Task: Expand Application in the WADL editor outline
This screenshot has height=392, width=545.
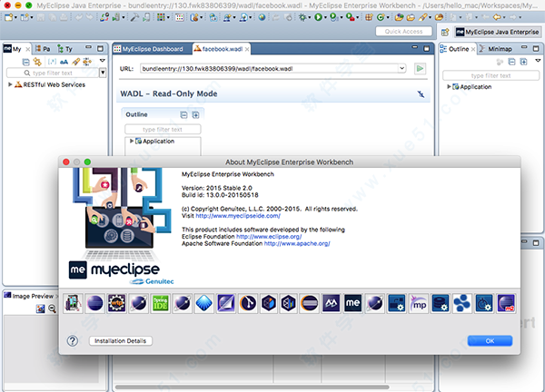Action: click(x=132, y=141)
